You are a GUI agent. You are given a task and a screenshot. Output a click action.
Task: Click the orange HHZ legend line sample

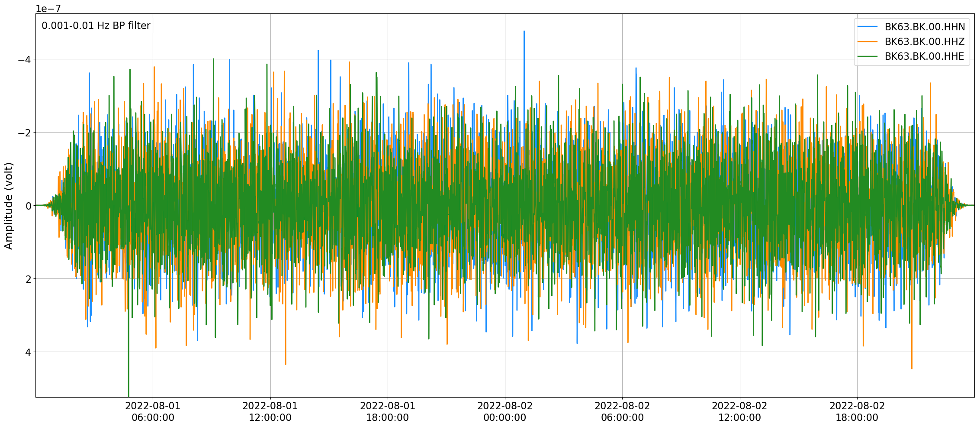868,42
